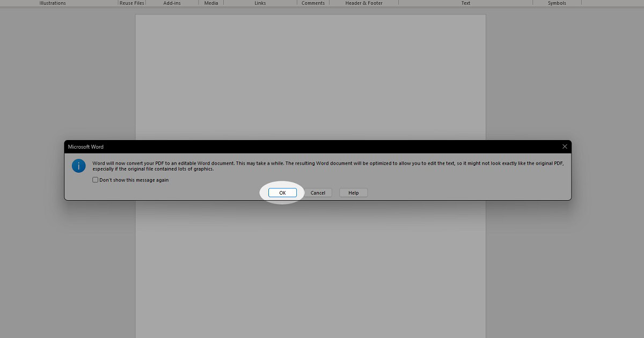
Task: Click the Symbols group label
Action: coord(557,3)
